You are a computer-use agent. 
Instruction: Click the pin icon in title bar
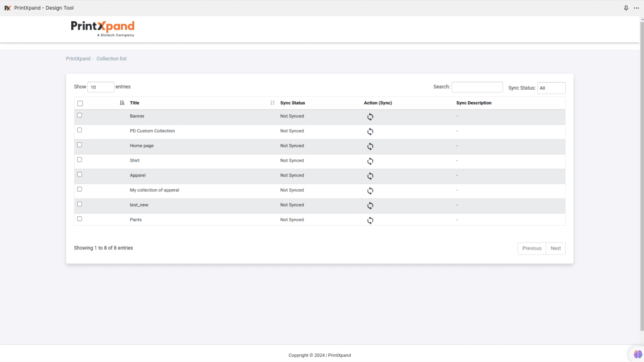click(x=626, y=8)
